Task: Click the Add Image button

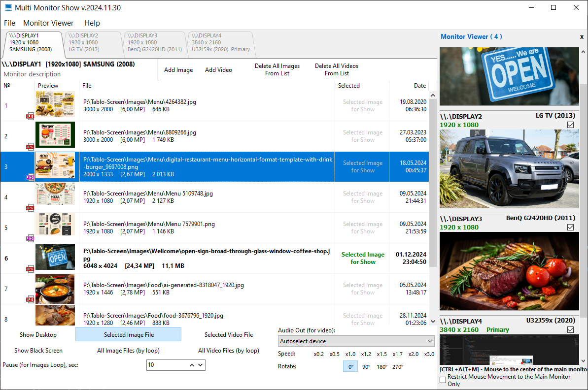Action: point(178,70)
